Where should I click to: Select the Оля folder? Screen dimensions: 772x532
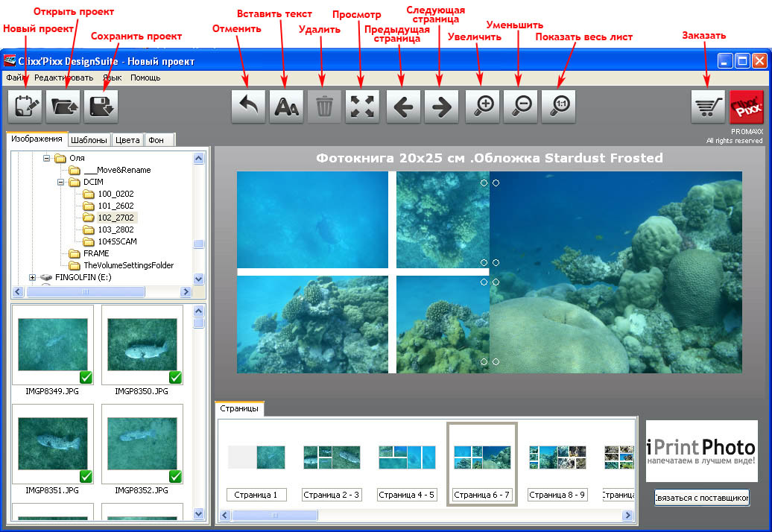[x=77, y=158]
